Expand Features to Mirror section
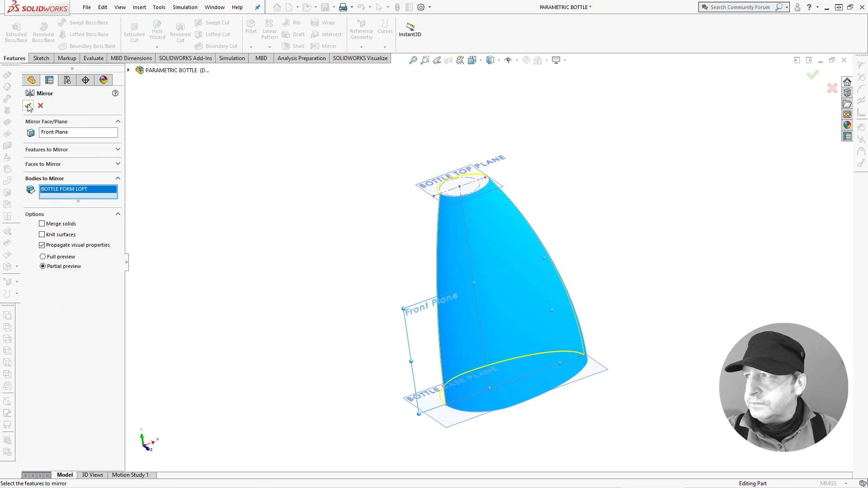Image resolution: width=868 pixels, height=488 pixels. point(118,149)
